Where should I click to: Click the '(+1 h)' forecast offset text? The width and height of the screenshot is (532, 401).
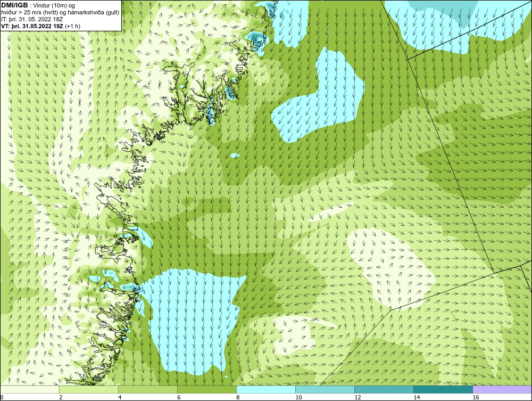click(x=72, y=26)
